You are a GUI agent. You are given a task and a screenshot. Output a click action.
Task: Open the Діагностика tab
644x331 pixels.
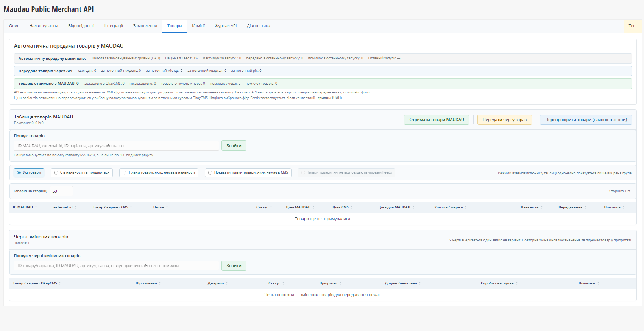(x=259, y=26)
